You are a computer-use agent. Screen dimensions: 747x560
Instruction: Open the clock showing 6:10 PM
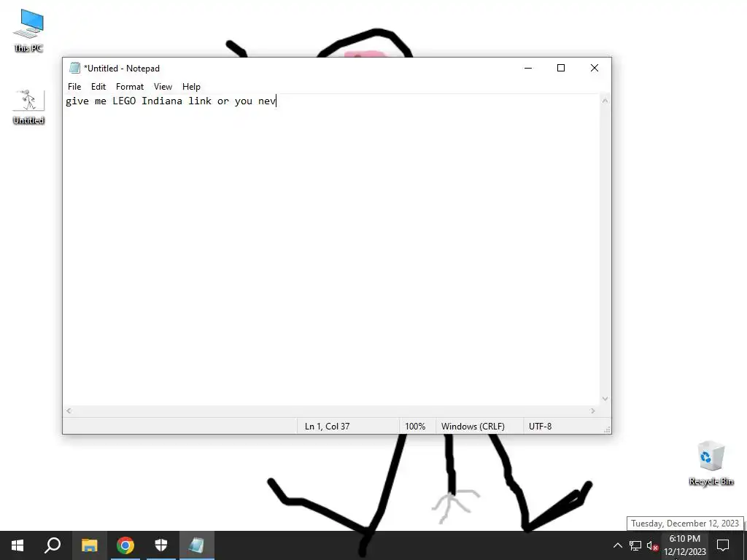(685, 545)
